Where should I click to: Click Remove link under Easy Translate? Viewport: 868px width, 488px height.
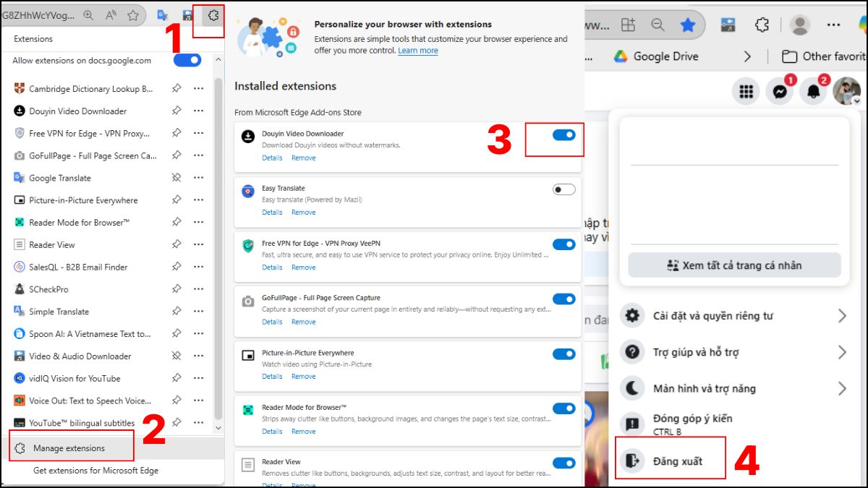tap(303, 213)
